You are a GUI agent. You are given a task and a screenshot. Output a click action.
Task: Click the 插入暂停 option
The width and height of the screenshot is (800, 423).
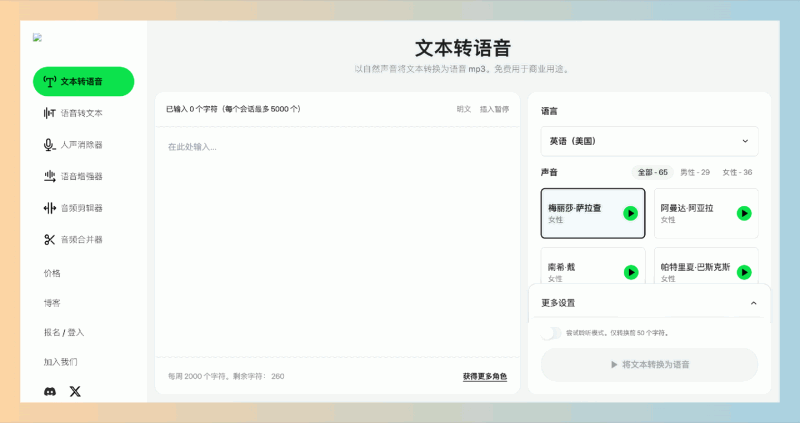tap(494, 109)
